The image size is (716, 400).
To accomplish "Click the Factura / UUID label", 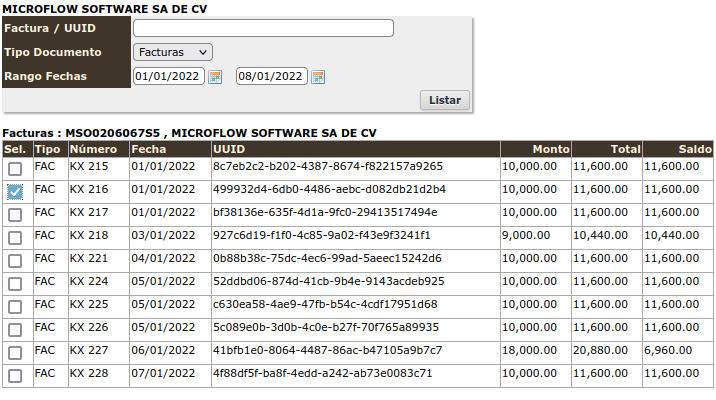I will click(50, 28).
